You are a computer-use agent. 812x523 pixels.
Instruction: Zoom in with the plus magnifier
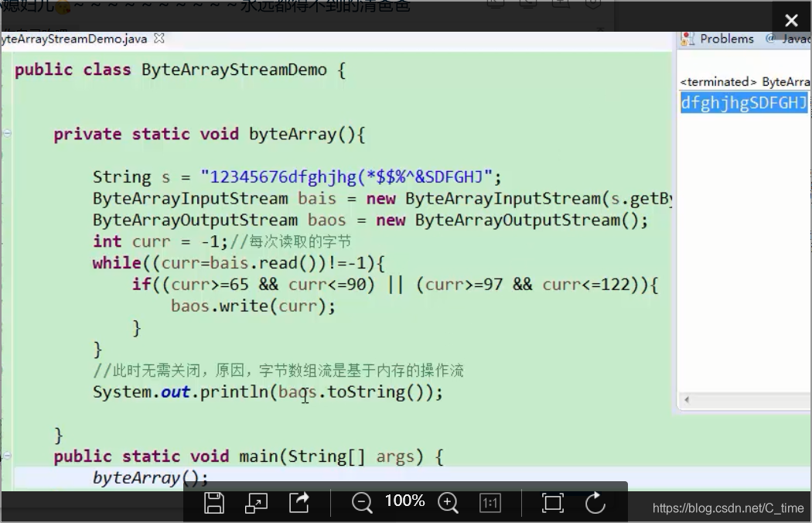pyautogui.click(x=448, y=503)
